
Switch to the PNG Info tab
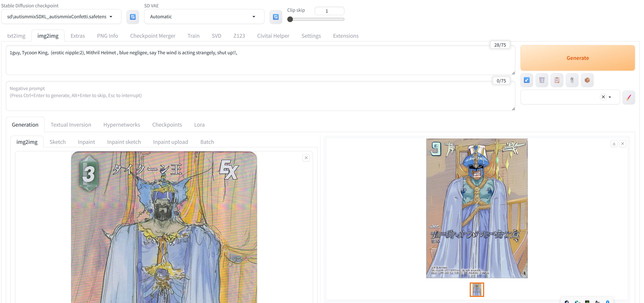(x=108, y=36)
